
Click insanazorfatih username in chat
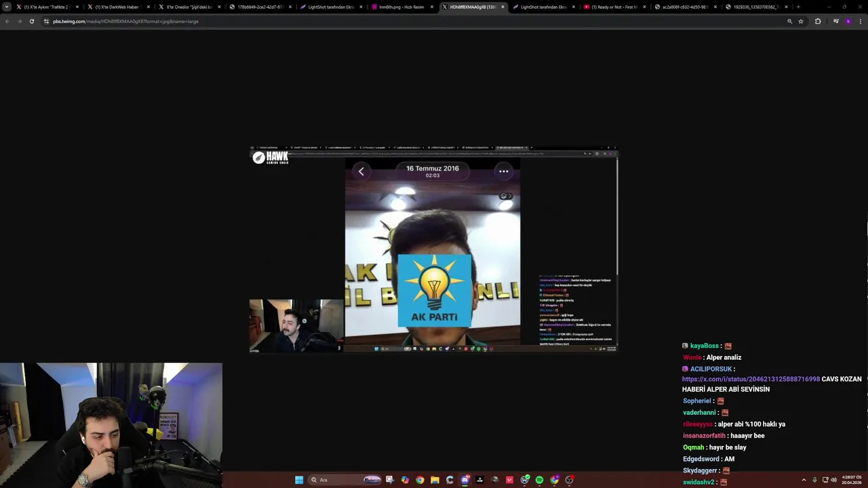pos(704,436)
